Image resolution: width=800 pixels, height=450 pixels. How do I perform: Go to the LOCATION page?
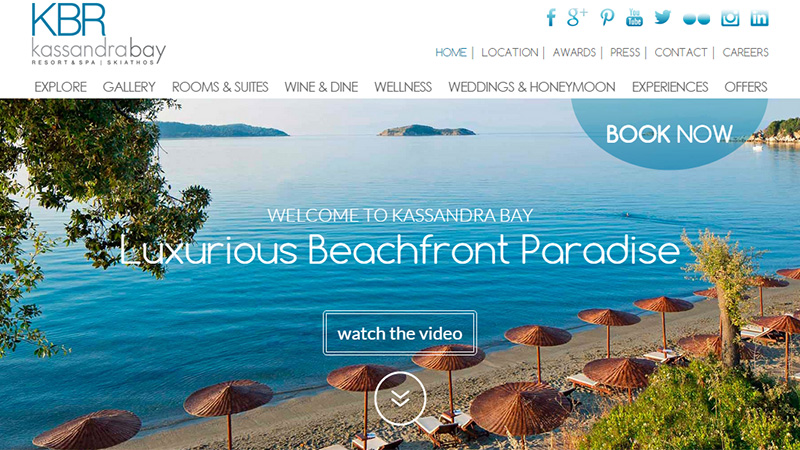click(x=510, y=53)
